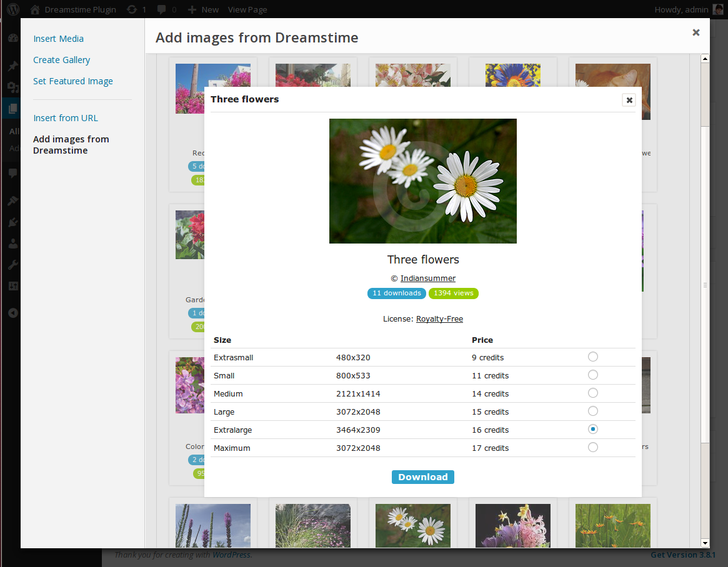Screen dimensions: 728x567
Task: Click the Dashboard gauge icon in sidebar
Action: pyautogui.click(x=12, y=38)
